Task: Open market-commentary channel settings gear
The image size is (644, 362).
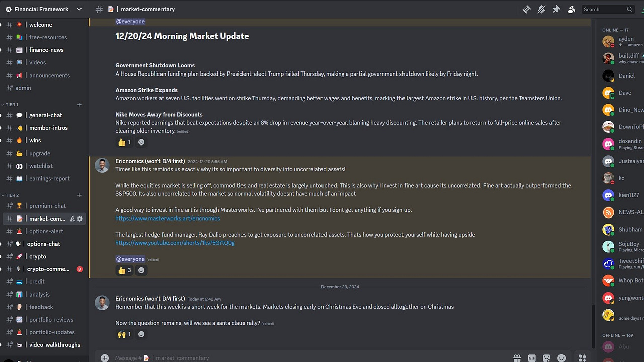Action: tap(80, 219)
